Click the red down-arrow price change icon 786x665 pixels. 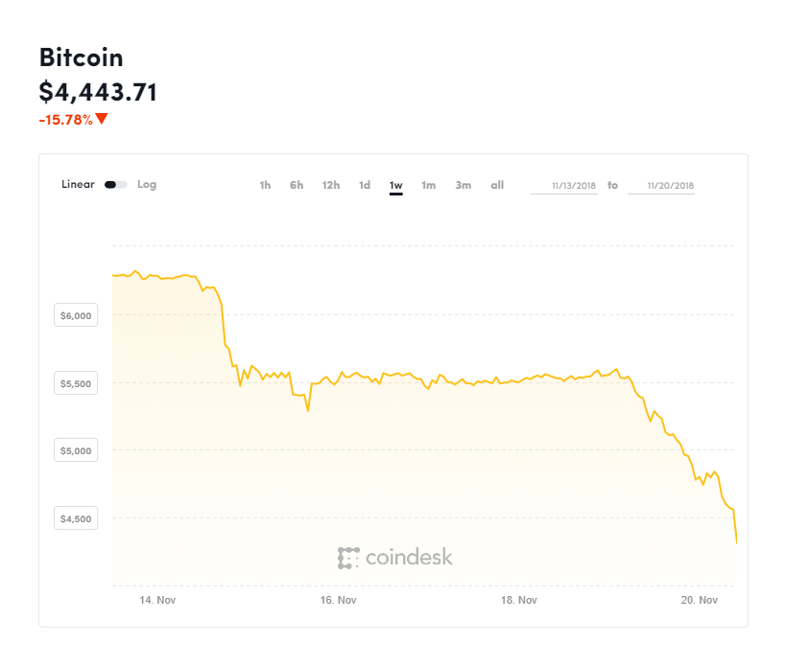pyautogui.click(x=102, y=120)
